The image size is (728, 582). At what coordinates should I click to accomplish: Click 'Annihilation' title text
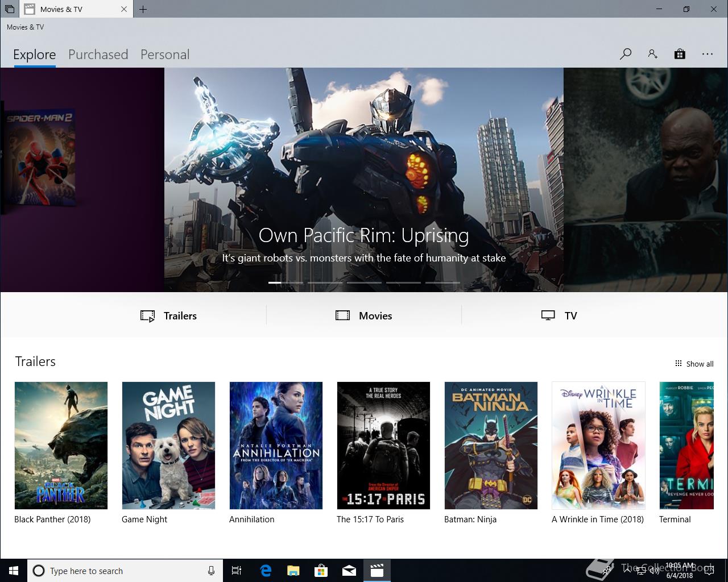pos(252,519)
